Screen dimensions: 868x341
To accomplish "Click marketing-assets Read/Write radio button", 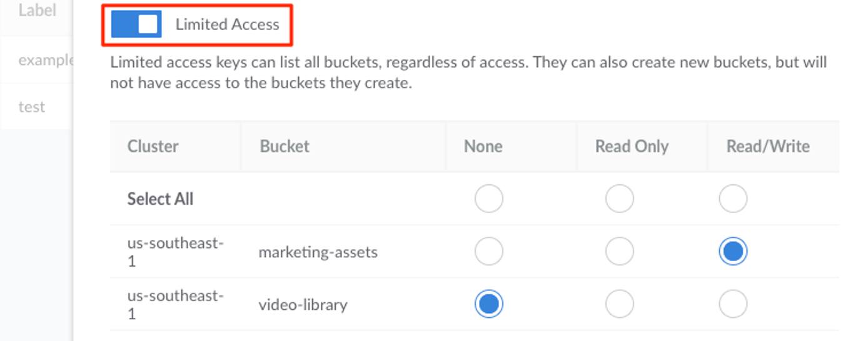I will (733, 252).
